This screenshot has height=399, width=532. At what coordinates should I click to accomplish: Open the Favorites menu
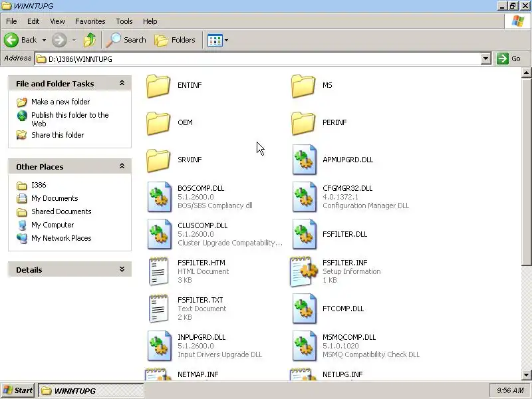click(90, 21)
